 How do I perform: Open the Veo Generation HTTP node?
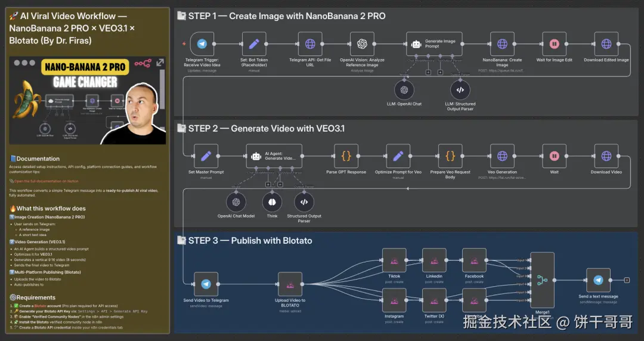(502, 156)
